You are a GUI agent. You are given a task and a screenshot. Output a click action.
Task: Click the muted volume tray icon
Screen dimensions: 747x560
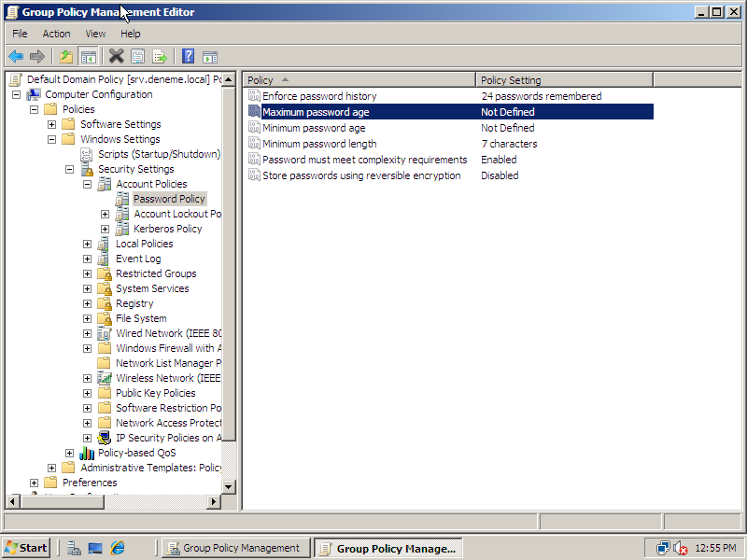pos(681,549)
